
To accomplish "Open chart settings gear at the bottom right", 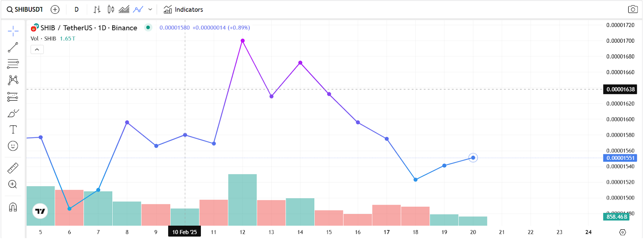I will tap(623, 232).
